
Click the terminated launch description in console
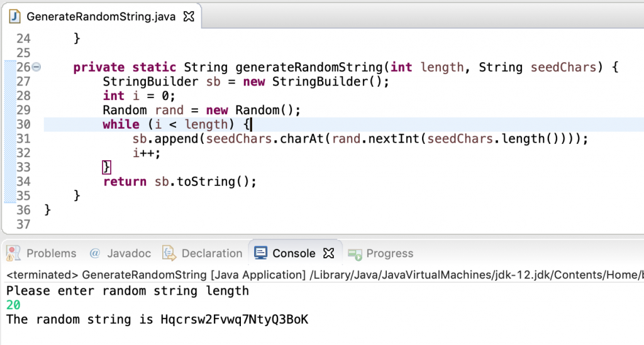252,275
